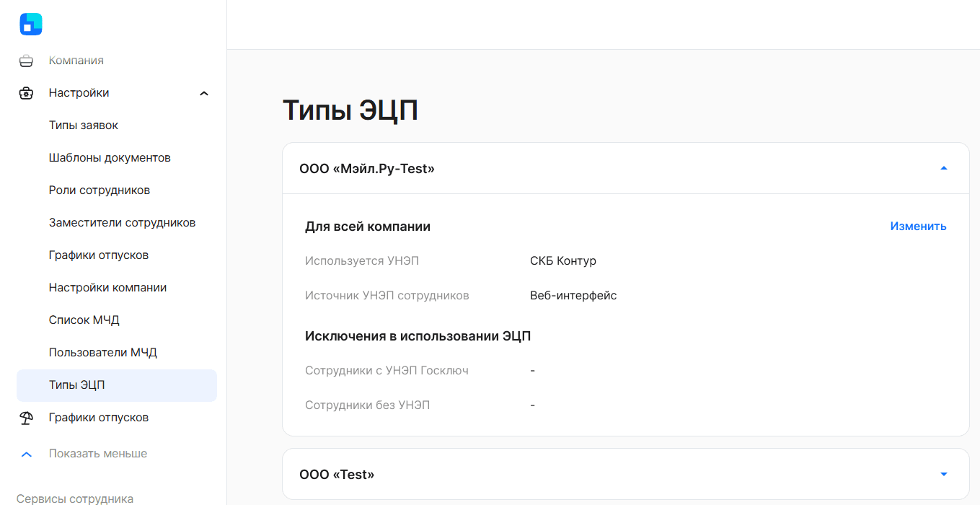Click the toolbox icon next to Настройки

pos(26,93)
